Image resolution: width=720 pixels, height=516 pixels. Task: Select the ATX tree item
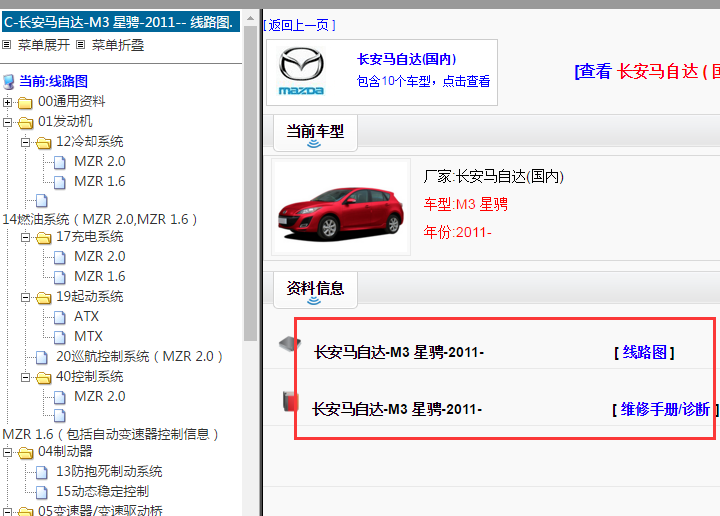86,317
